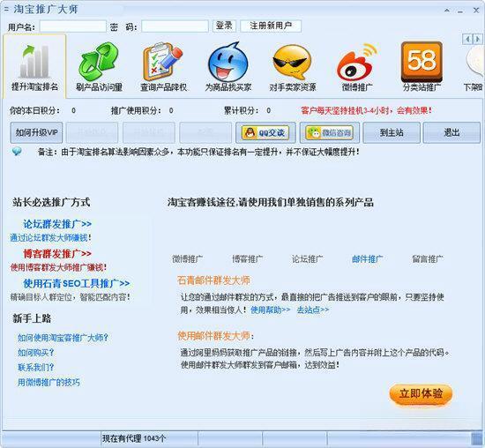Switch to the 论坛推广 tab
This screenshot has width=485, height=448.
(x=308, y=259)
